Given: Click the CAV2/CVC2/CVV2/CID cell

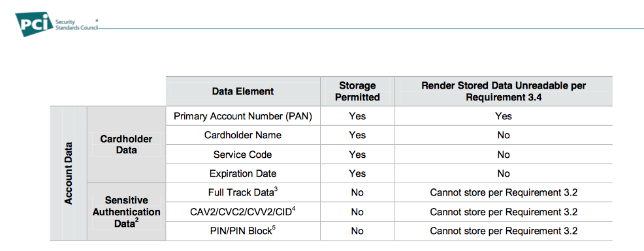Looking at the screenshot, I should pyautogui.click(x=243, y=212).
